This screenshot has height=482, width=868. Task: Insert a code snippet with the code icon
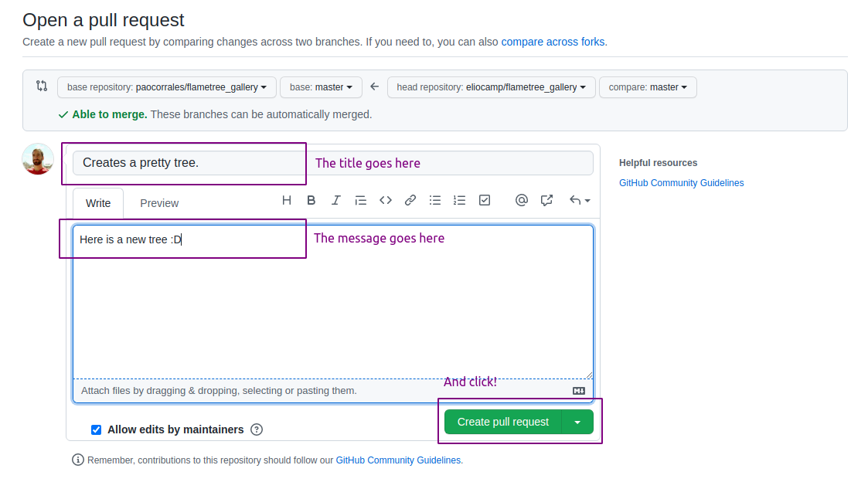(x=385, y=200)
